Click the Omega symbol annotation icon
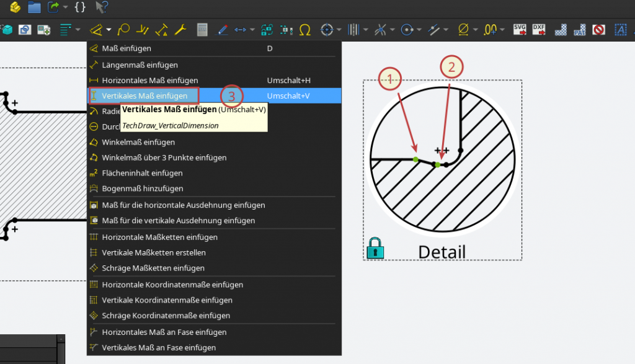 click(304, 29)
